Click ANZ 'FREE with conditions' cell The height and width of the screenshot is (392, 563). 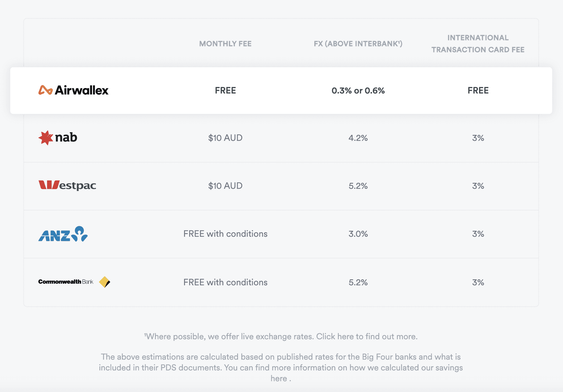pyautogui.click(x=225, y=234)
